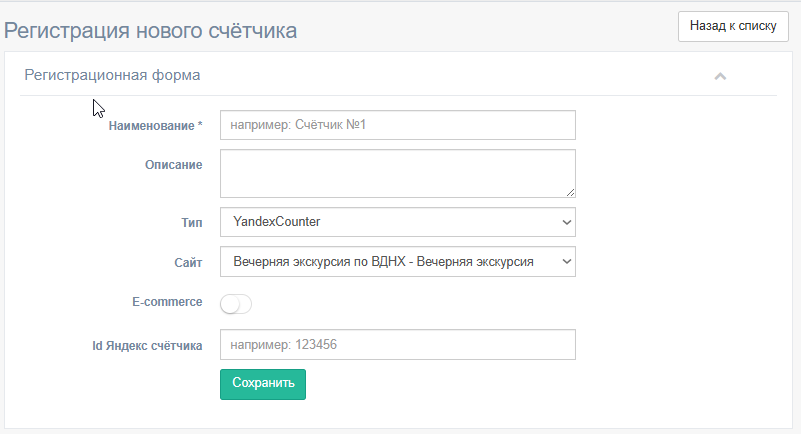
Task: Click the Наименование field label
Action: (155, 126)
